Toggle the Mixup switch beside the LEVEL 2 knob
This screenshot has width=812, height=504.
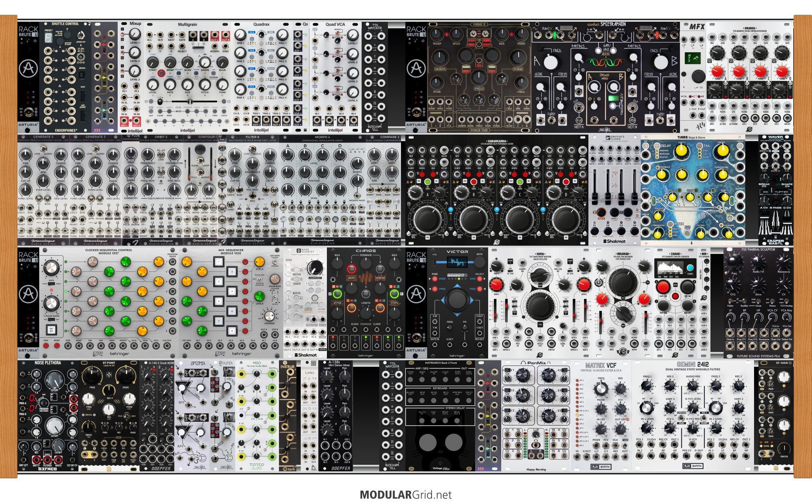[123, 53]
